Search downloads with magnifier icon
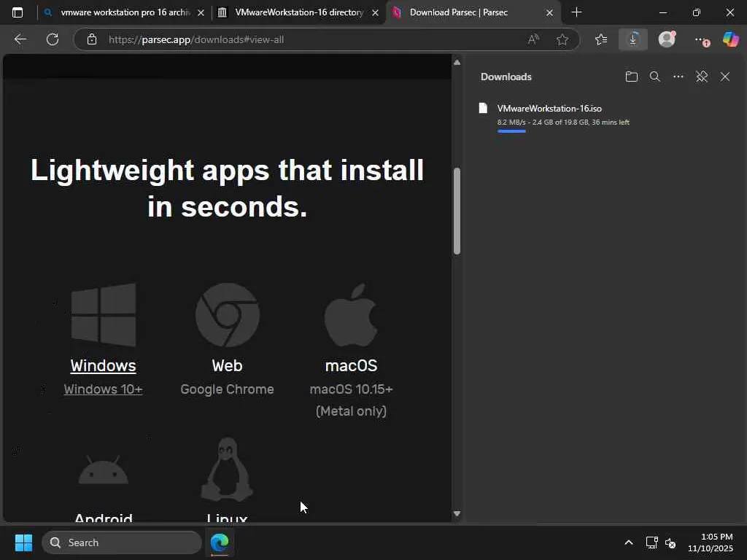The width and height of the screenshot is (747, 560). point(655,77)
